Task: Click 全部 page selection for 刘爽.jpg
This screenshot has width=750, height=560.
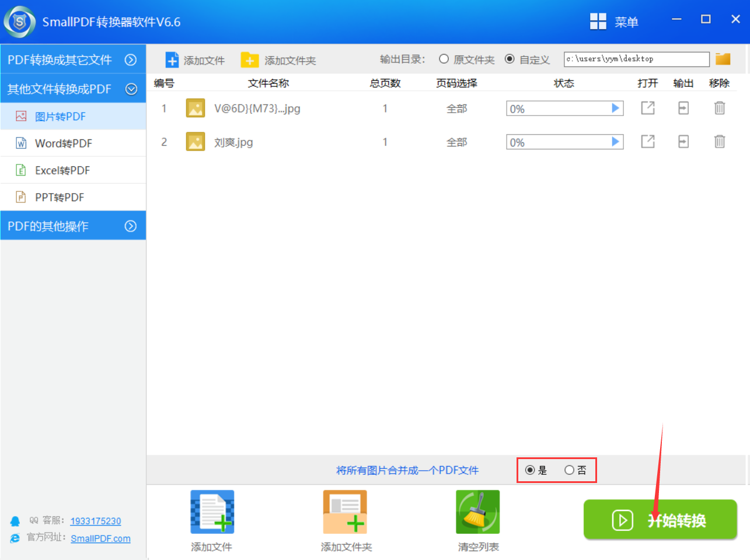Action: click(x=456, y=142)
